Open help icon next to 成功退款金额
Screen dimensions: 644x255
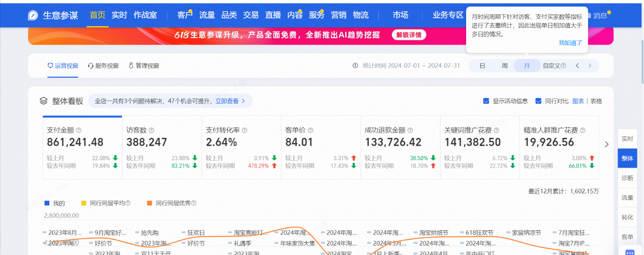(410, 130)
